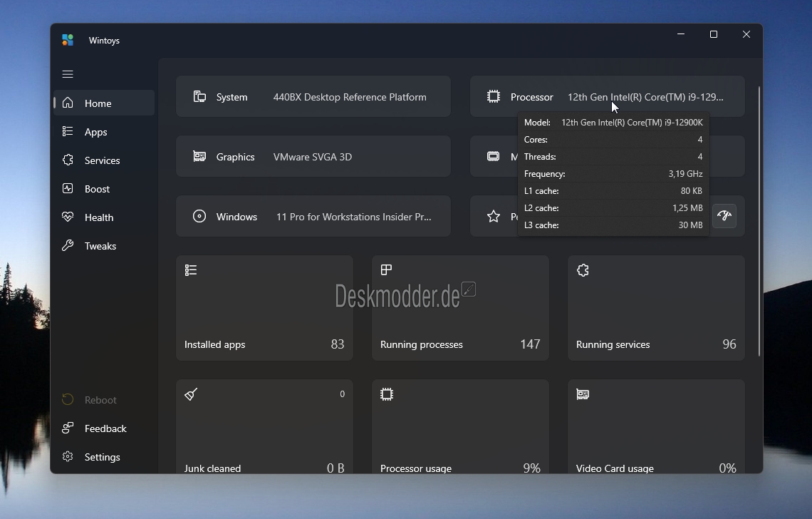Open the Running services tile

pos(656,308)
